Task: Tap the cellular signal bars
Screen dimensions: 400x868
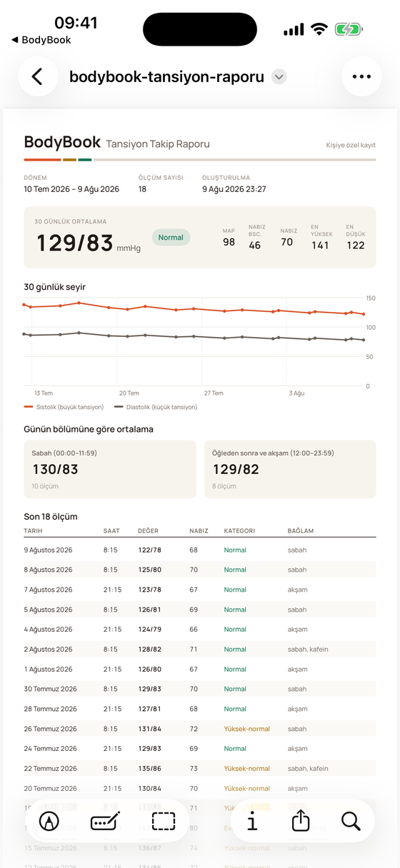Action: click(x=294, y=30)
